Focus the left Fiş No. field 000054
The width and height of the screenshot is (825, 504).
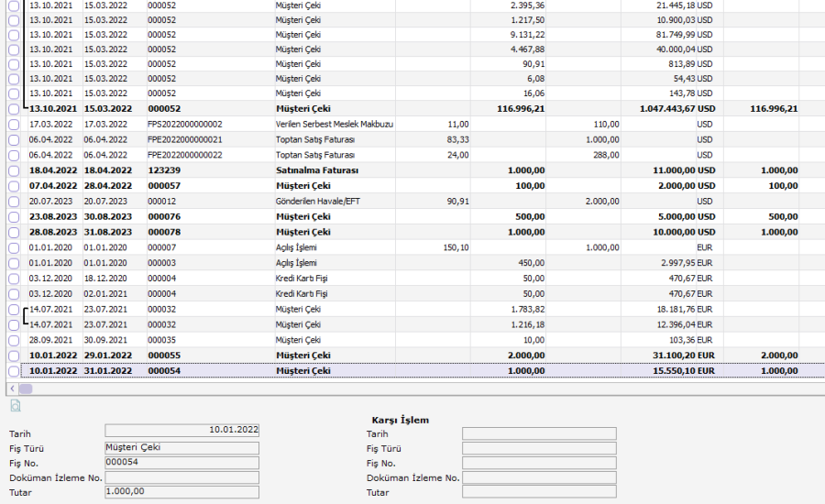point(181,463)
